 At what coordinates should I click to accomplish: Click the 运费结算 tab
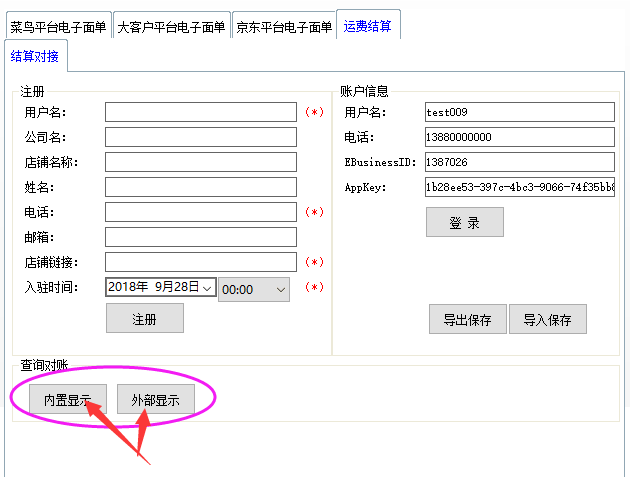[368, 25]
